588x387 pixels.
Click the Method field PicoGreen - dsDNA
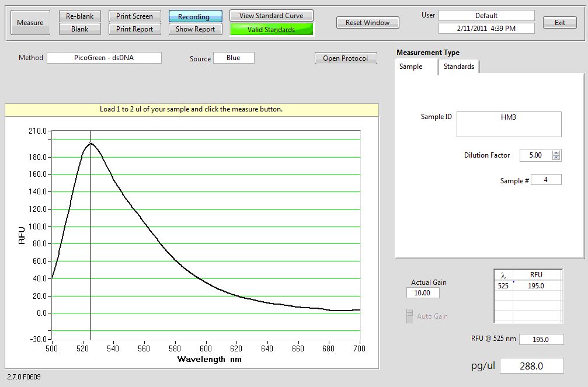point(105,58)
